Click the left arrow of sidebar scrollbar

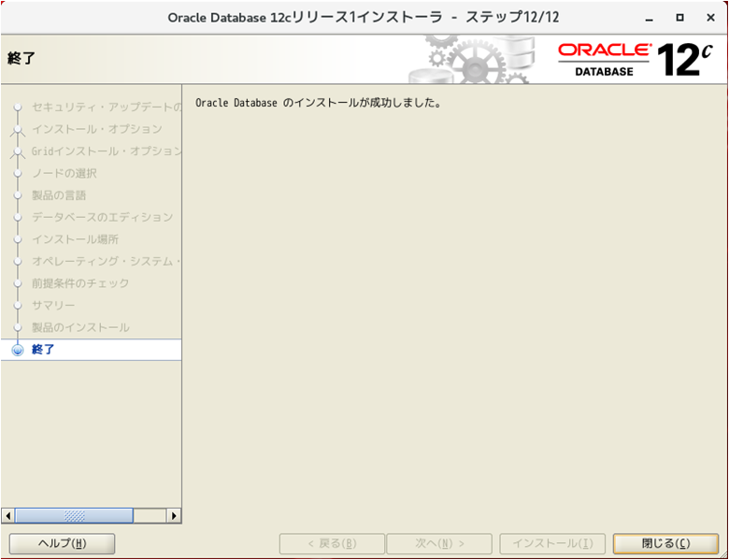7,515
